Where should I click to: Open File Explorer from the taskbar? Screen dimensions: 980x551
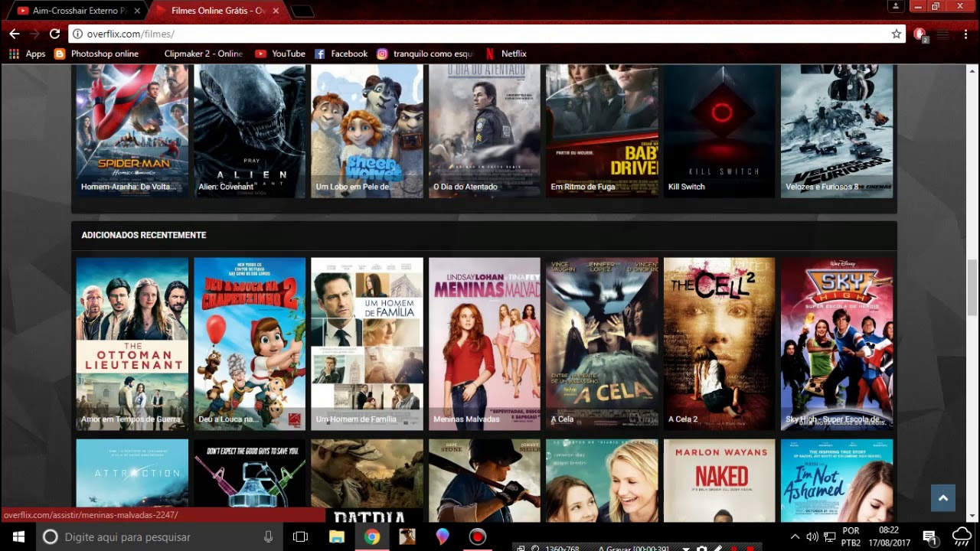[x=337, y=536]
